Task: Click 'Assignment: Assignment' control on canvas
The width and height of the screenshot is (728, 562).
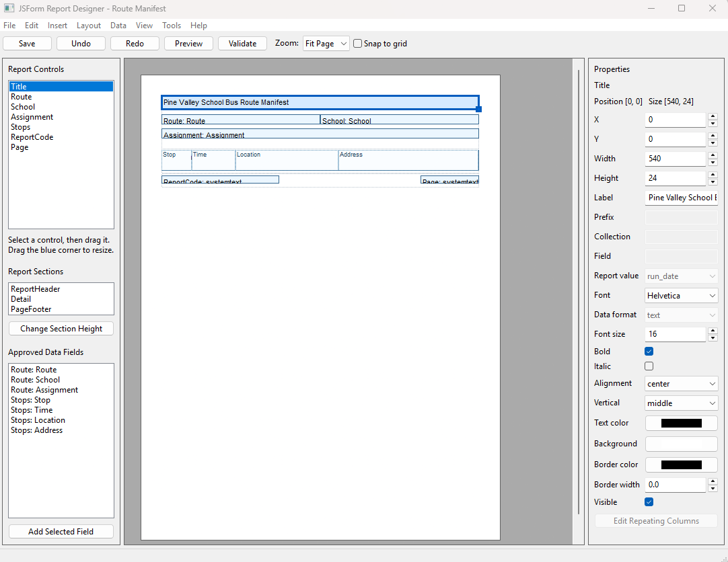Action: pyautogui.click(x=320, y=134)
